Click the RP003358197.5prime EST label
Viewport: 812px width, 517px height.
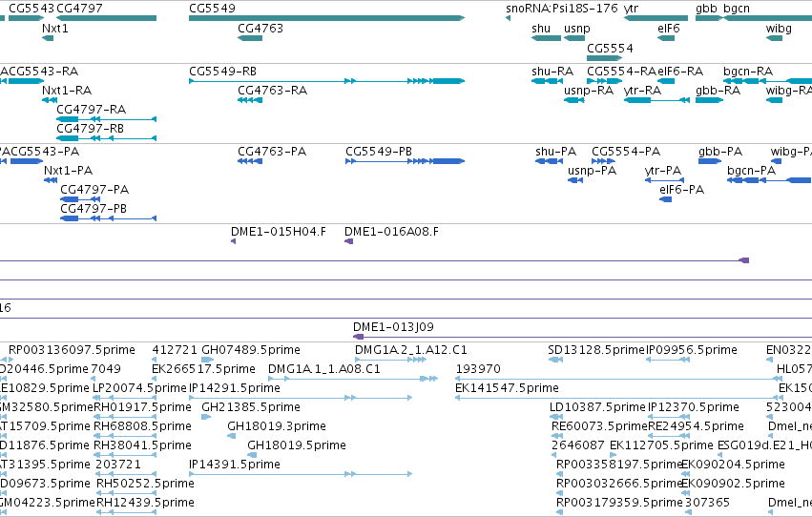pyautogui.click(x=620, y=465)
